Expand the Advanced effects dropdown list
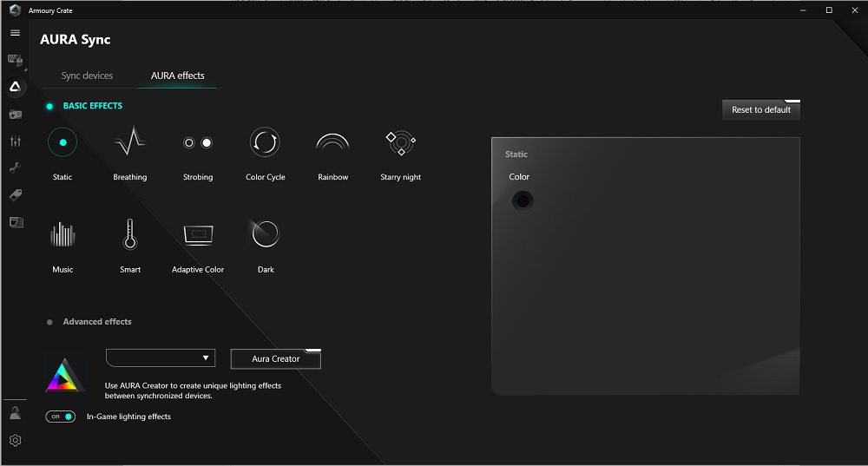868x466 pixels. click(x=161, y=358)
